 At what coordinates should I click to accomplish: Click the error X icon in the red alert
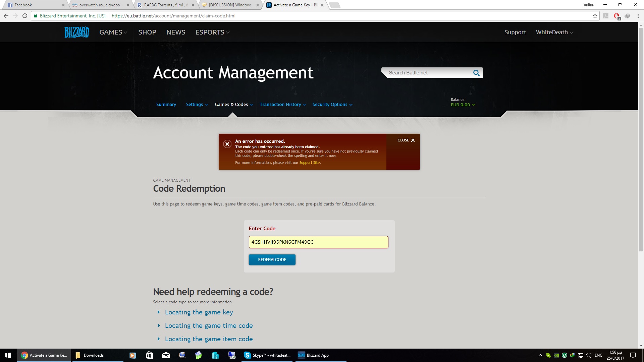[227, 144]
